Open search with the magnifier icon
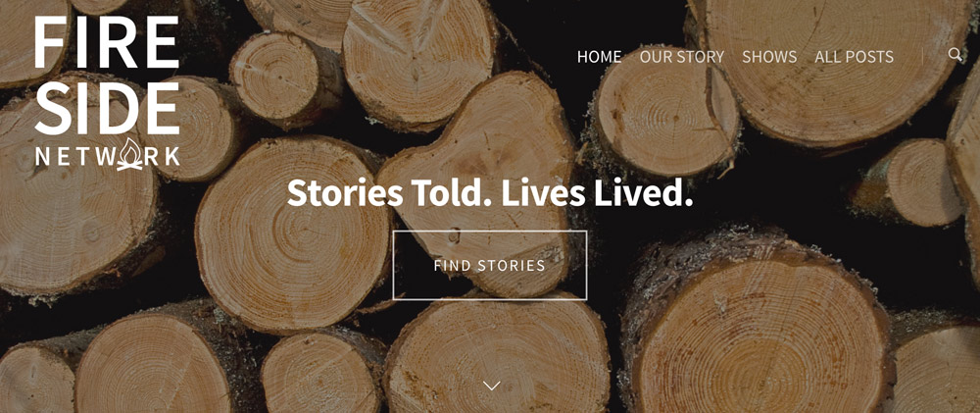The image size is (980, 413). 955,54
